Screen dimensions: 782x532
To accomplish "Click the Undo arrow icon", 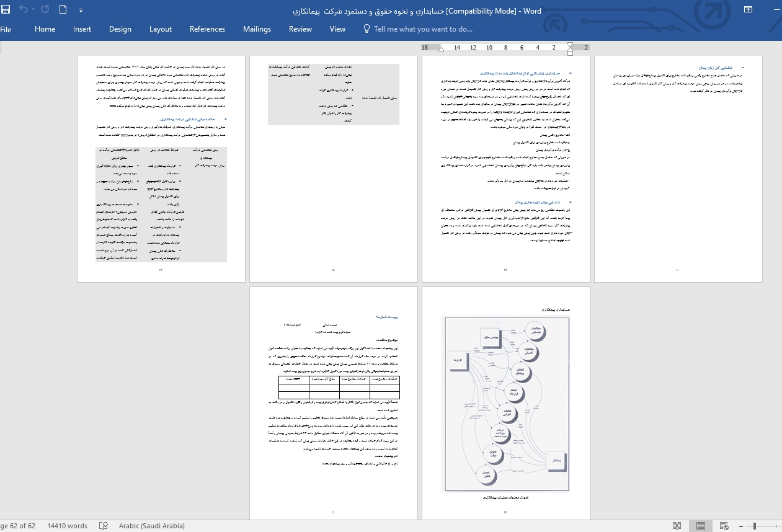I will pyautogui.click(x=24, y=9).
